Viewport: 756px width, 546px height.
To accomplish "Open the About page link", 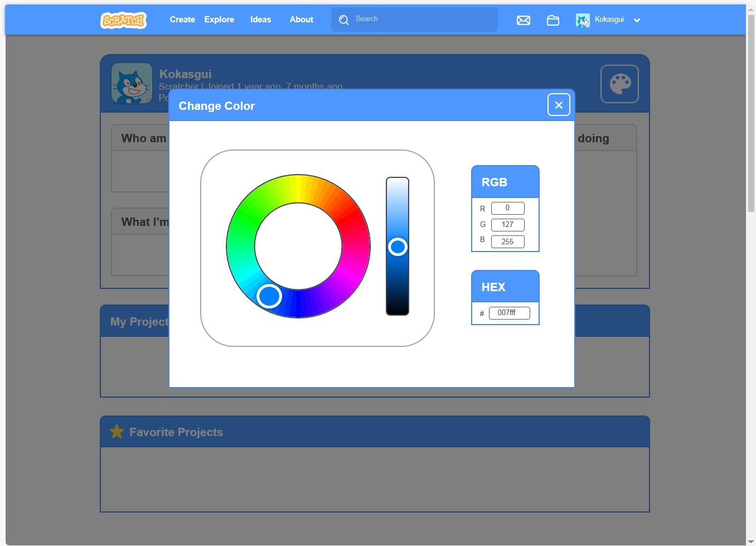I will pos(301,20).
